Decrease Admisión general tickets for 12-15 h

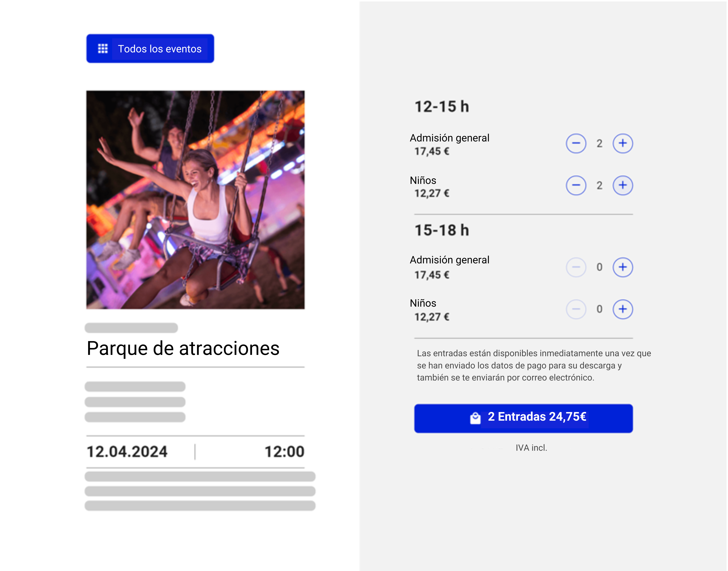[x=576, y=143]
